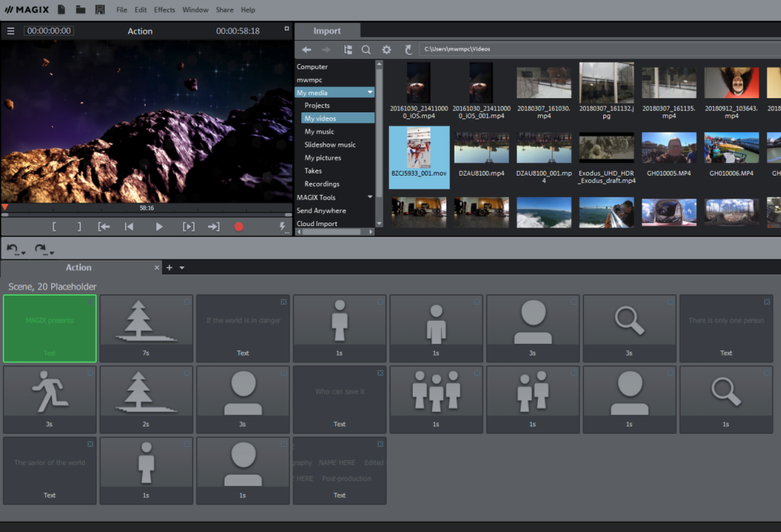Create a new project with the document icon
Image resolution: width=781 pixels, height=532 pixels.
[61, 9]
